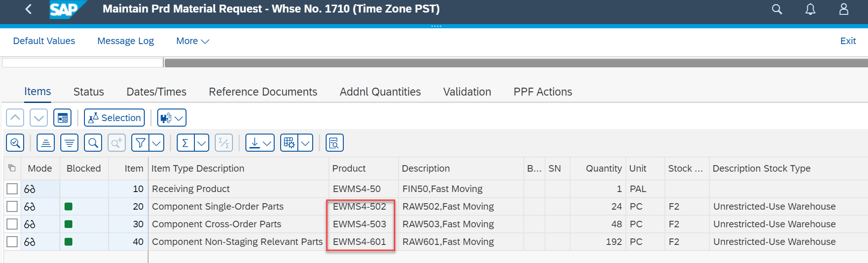The height and width of the screenshot is (263, 868).
Task: Select the checkbox for item 20 row
Action: tap(12, 206)
